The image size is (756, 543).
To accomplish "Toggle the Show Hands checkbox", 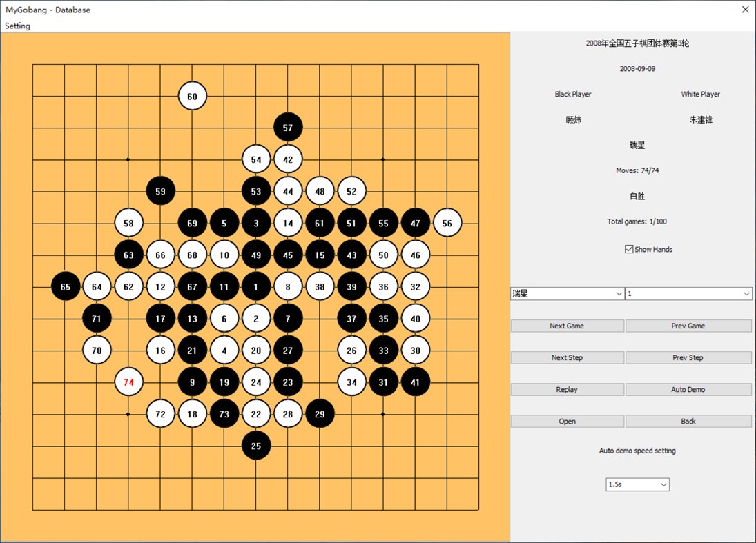I will [628, 249].
